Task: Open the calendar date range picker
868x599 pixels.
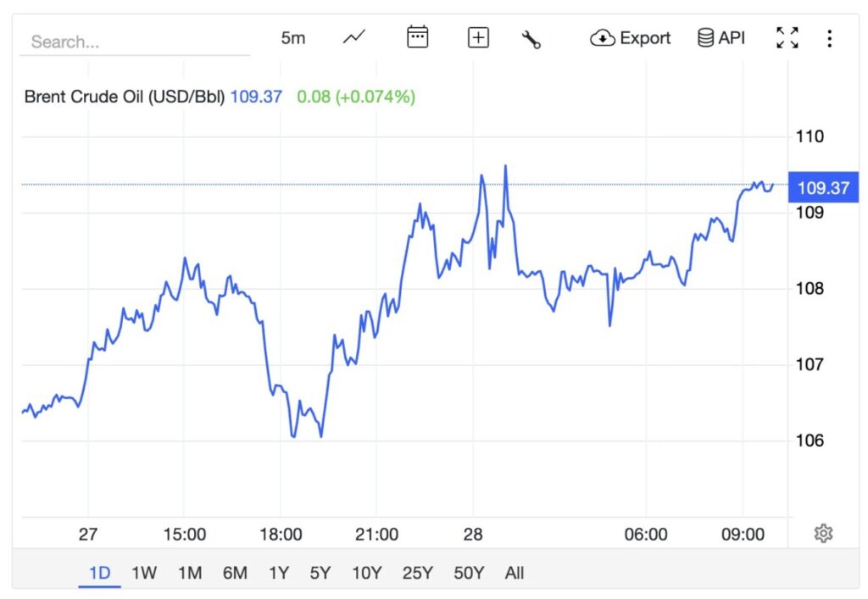Action: point(417,37)
